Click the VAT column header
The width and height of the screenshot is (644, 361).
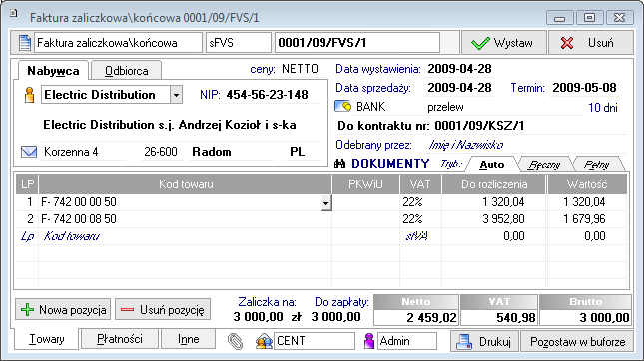click(420, 184)
